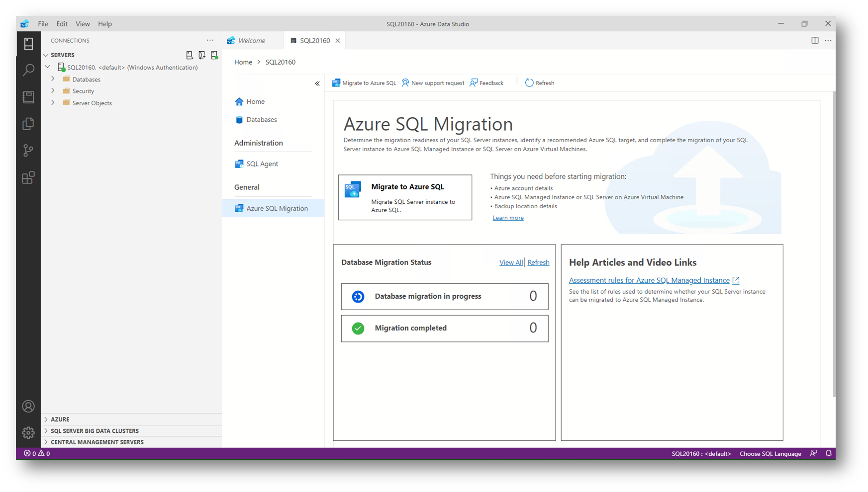Expand the Databases folder in tree
The width and height of the screenshot is (868, 492).
53,79
